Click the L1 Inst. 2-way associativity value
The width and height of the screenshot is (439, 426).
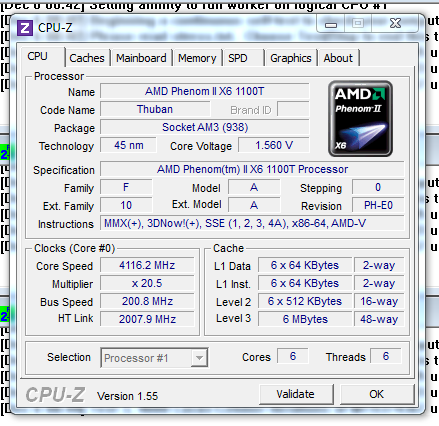pyautogui.click(x=379, y=283)
